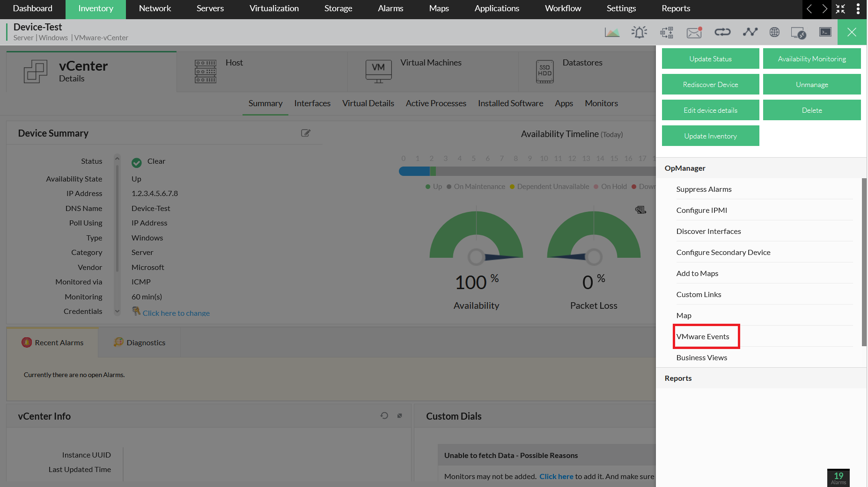Open the performance graphs icon in device toolbar
The width and height of the screenshot is (868, 487).
tap(612, 32)
